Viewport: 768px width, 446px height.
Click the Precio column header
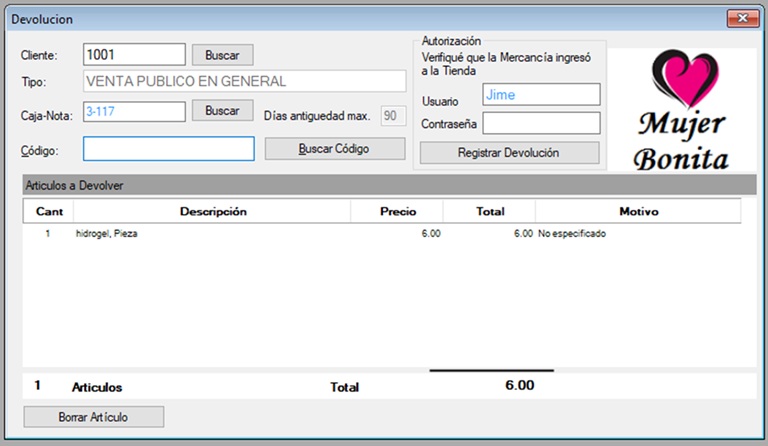397,211
